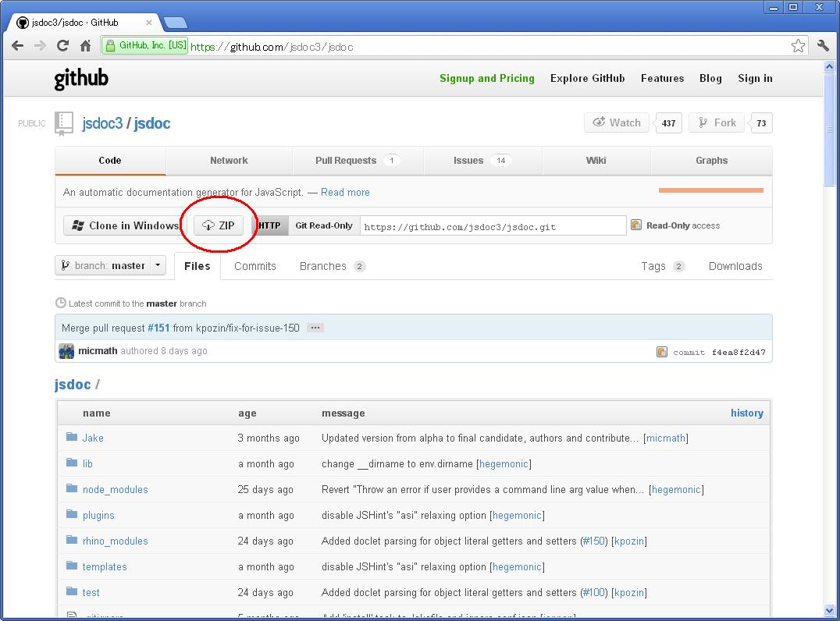Click the page vertical scrollbar thumb

coord(829,130)
